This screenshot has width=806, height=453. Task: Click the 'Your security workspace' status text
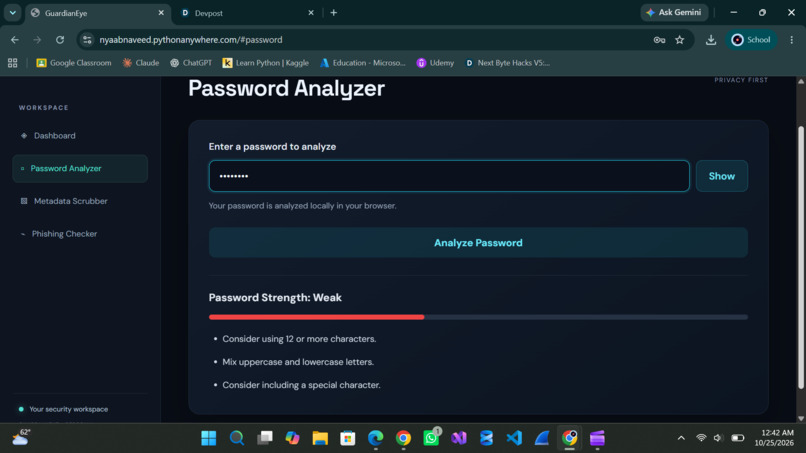tap(68, 409)
